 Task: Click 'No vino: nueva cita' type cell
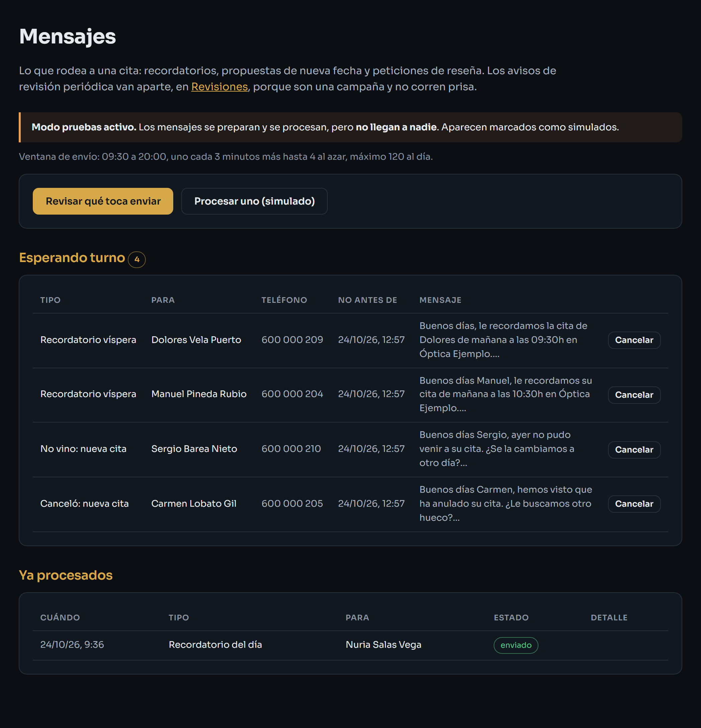(x=83, y=449)
